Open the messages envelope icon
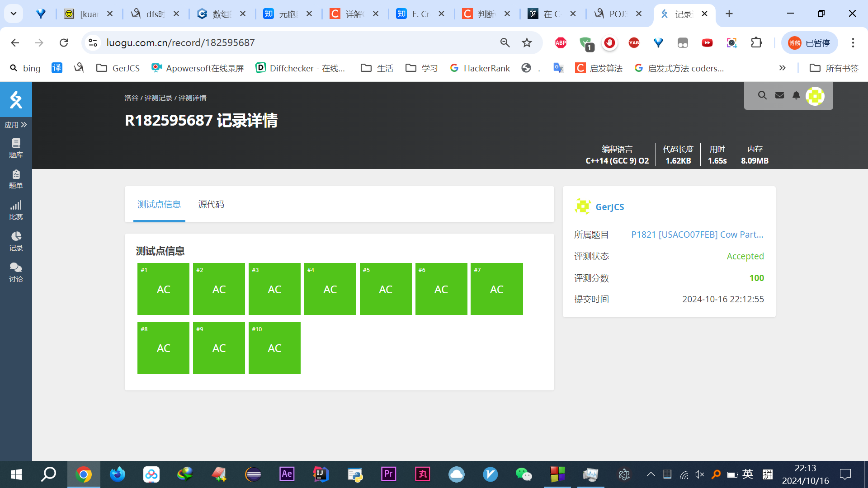Screen dimensions: 868x488 click(x=779, y=95)
